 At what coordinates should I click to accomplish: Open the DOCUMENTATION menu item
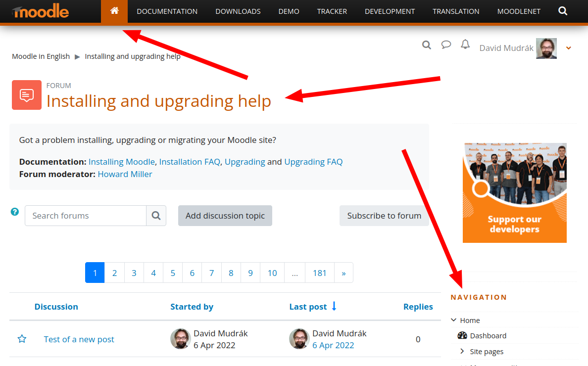(167, 11)
